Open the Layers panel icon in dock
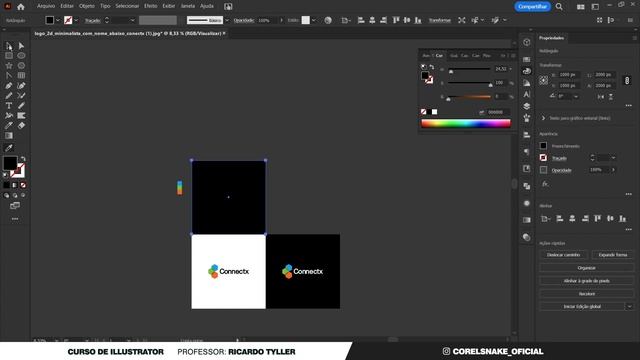 click(x=527, y=106)
